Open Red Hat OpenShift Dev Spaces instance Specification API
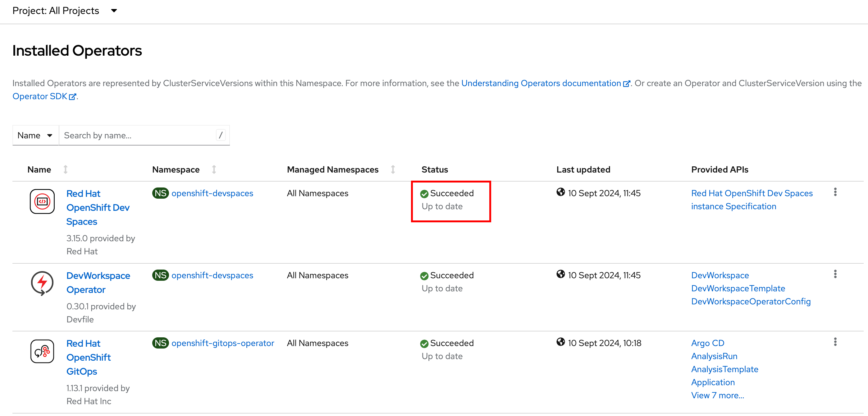This screenshot has width=868, height=416. (x=752, y=200)
